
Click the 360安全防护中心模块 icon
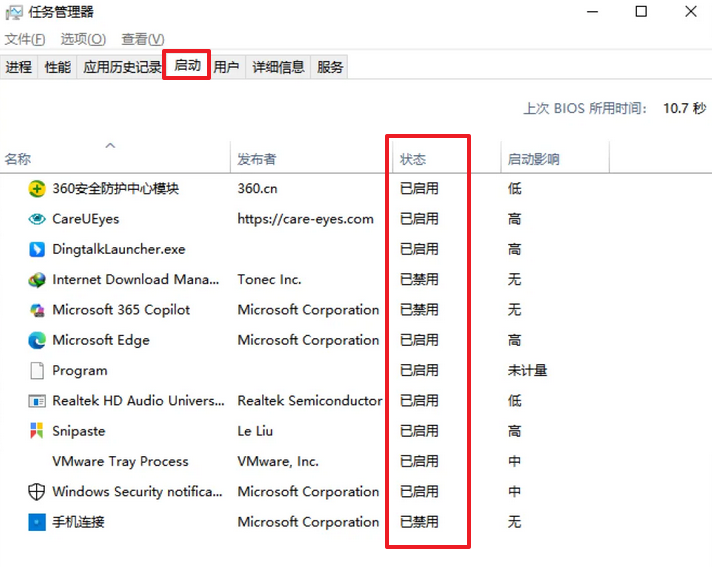click(x=37, y=188)
